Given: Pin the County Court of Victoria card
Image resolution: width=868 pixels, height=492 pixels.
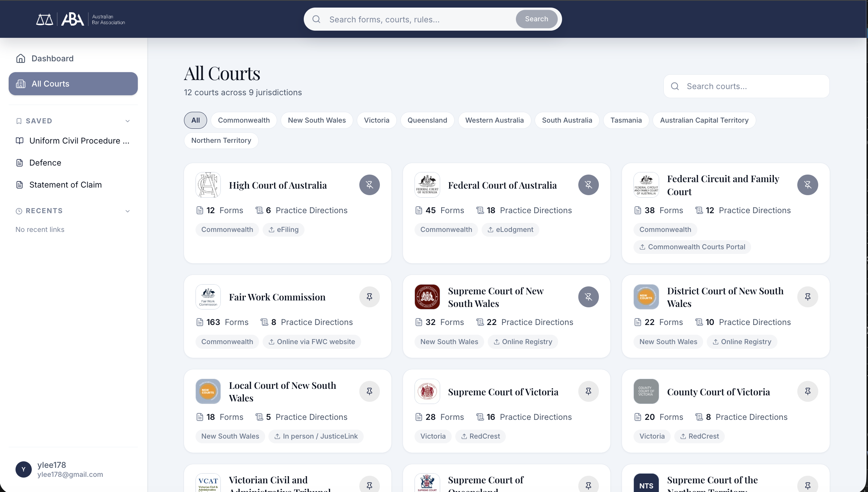Looking at the screenshot, I should 808,391.
